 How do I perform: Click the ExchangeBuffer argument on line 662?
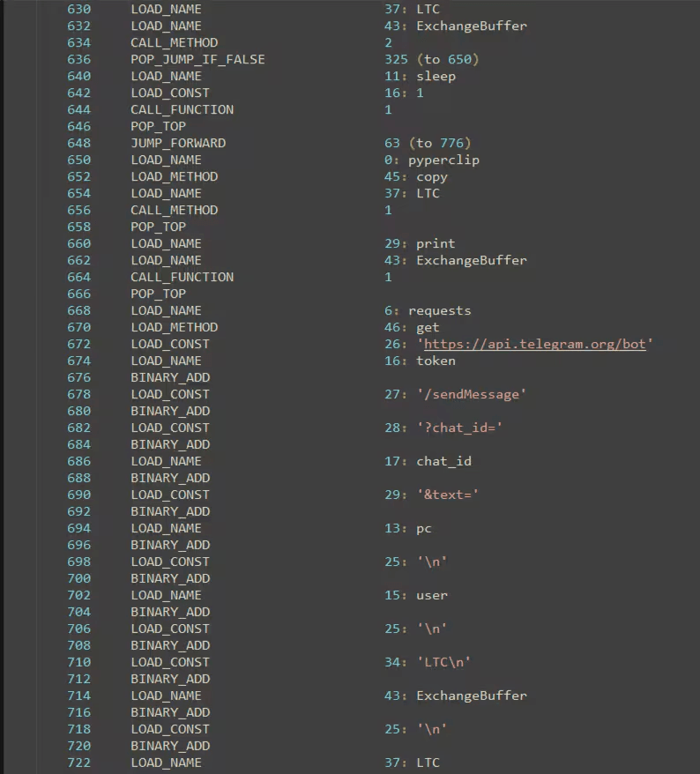472,260
